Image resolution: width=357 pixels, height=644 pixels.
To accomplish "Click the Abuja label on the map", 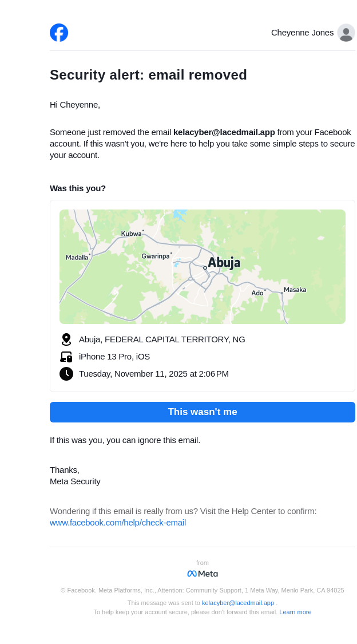I will 224,263.
